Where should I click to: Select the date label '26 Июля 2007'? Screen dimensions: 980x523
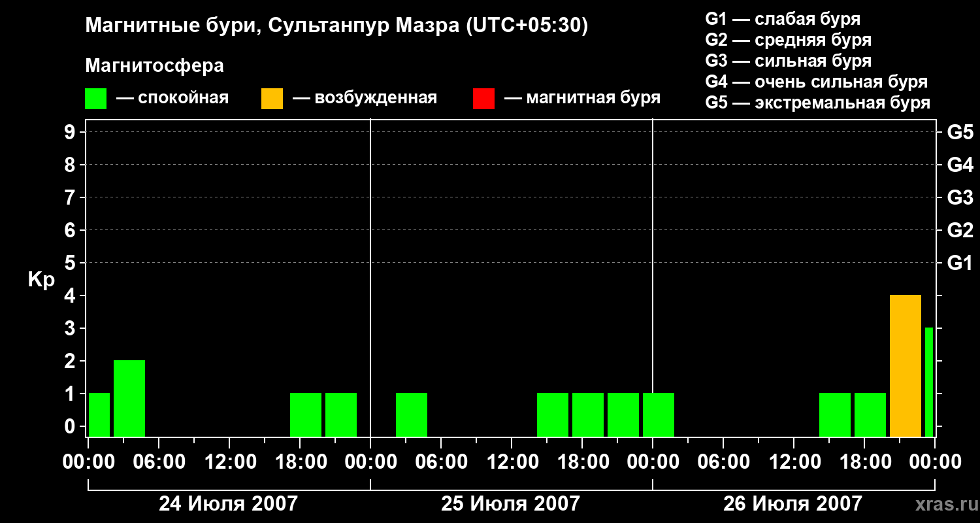792,504
